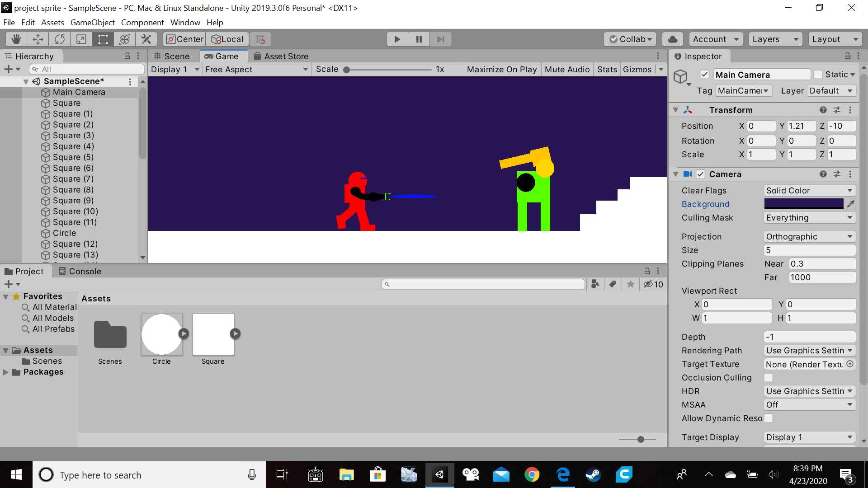Select the Rect tool
Image resolution: width=868 pixels, height=488 pixels.
tap(103, 39)
